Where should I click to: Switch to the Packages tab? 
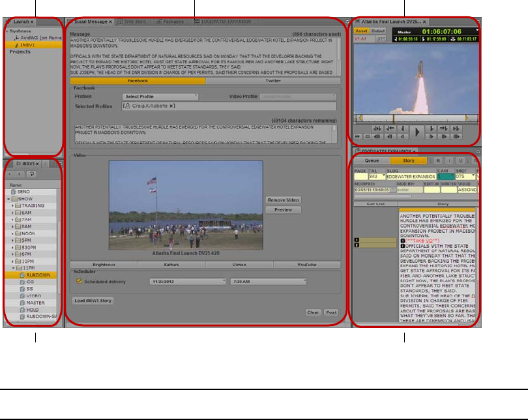170,22
